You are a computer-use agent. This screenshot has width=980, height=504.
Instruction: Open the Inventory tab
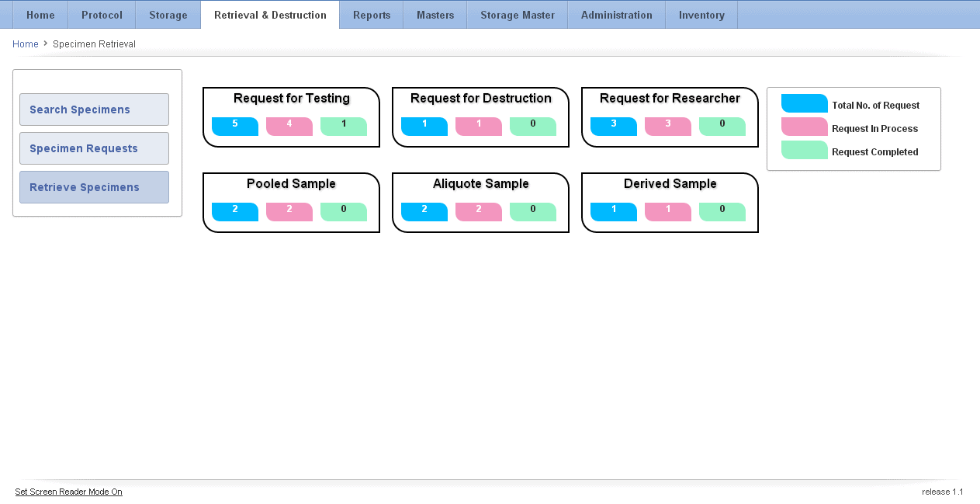tap(701, 15)
